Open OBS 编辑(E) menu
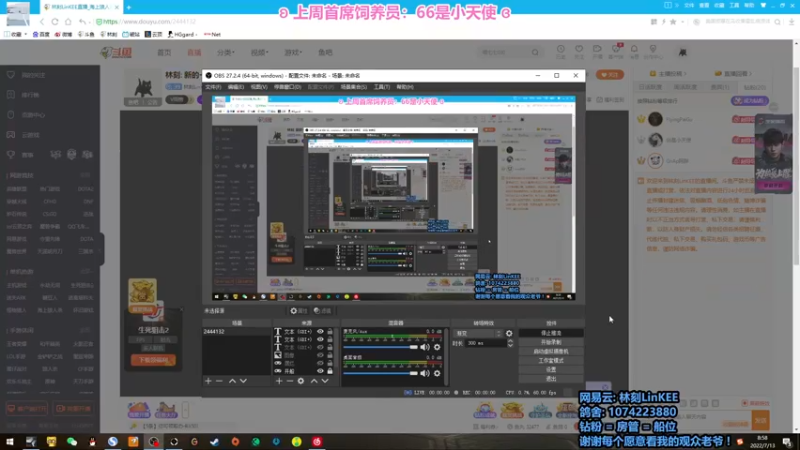 point(236,87)
